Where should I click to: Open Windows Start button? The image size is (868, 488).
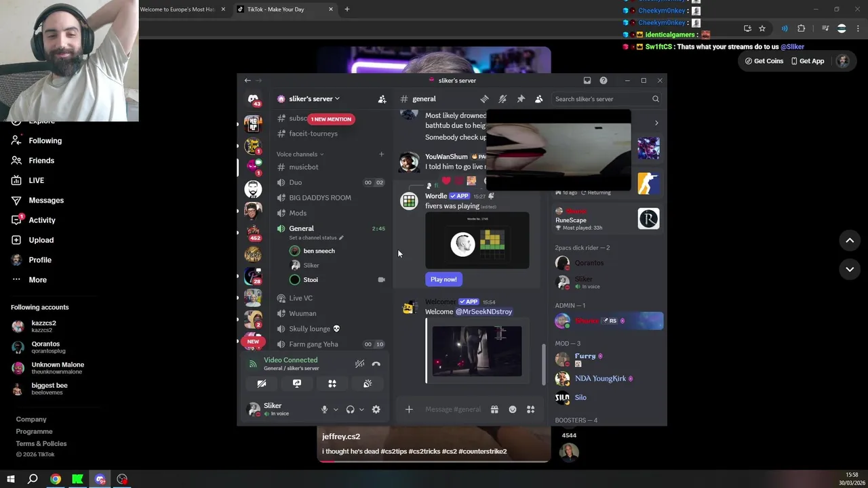tap(10, 479)
